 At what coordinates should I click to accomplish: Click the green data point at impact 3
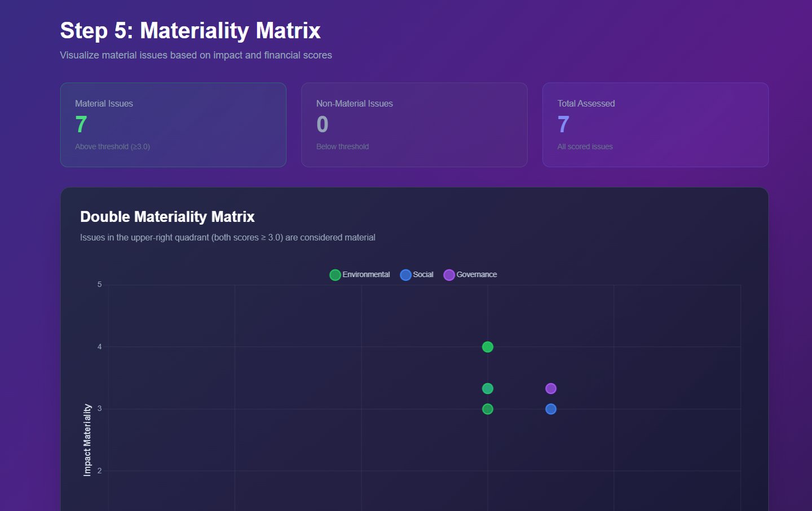(488, 409)
